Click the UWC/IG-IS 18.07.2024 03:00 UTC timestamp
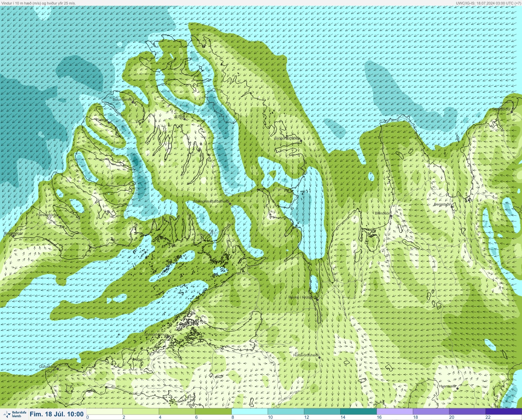The height and width of the screenshot is (420, 522). [x=488, y=3]
